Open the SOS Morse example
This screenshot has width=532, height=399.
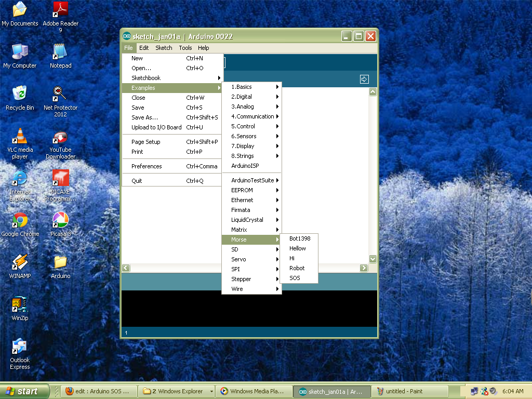(299, 278)
